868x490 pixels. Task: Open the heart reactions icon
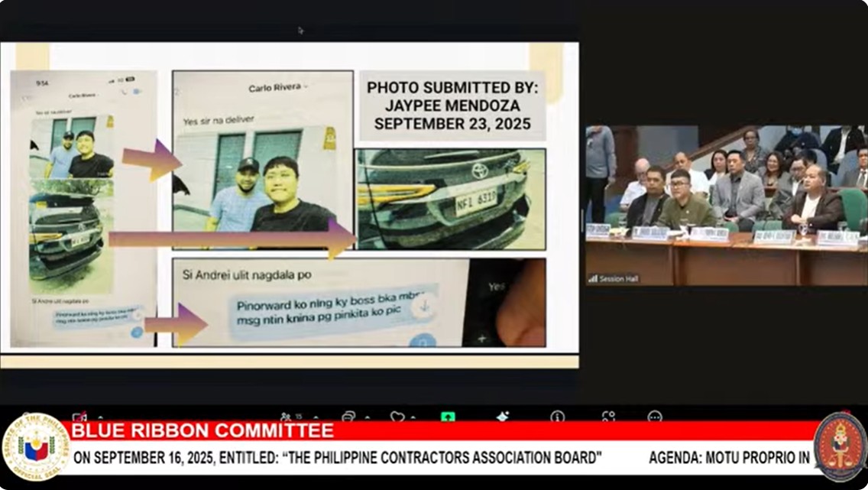pyautogui.click(x=397, y=417)
